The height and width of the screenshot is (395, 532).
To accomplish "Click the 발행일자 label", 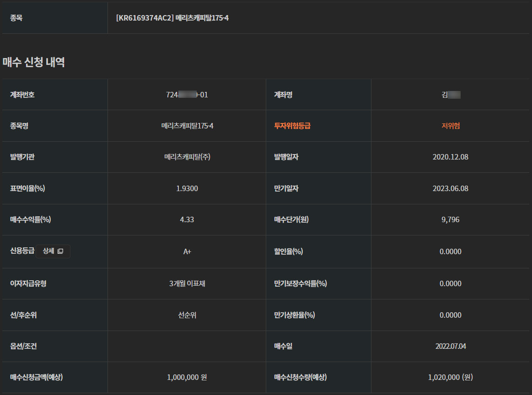I will click(x=286, y=157).
